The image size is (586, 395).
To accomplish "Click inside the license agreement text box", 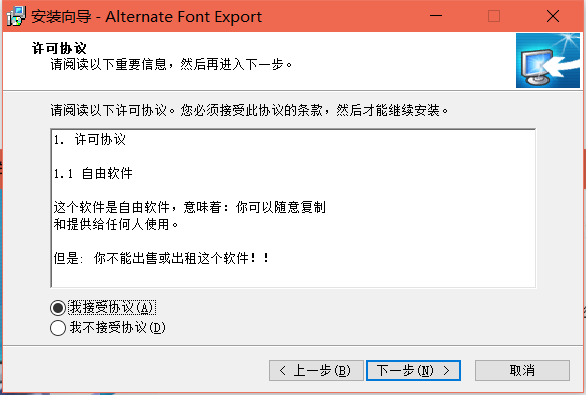I will pyautogui.click(x=293, y=208).
